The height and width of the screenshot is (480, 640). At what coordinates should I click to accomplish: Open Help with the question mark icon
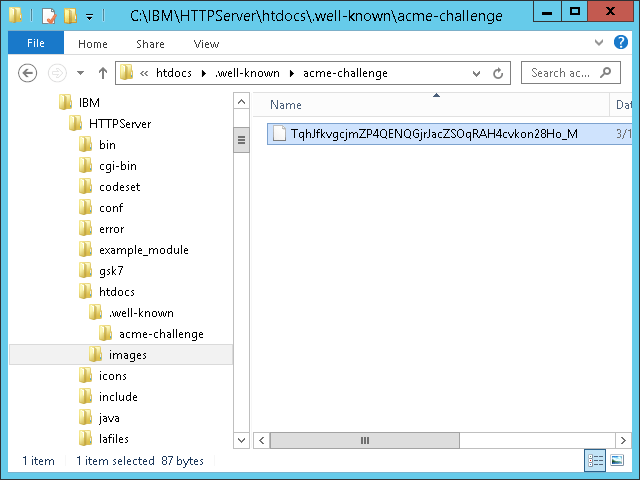[x=625, y=44]
